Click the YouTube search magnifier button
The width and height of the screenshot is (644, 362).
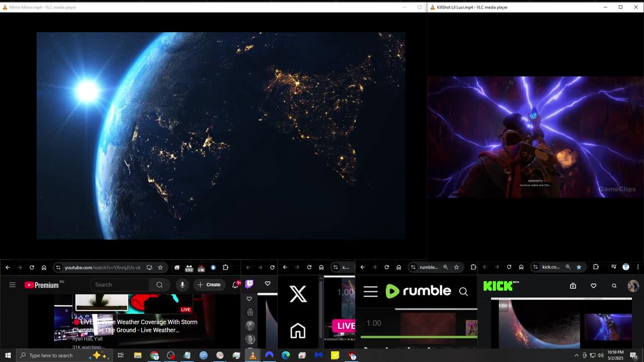[159, 285]
